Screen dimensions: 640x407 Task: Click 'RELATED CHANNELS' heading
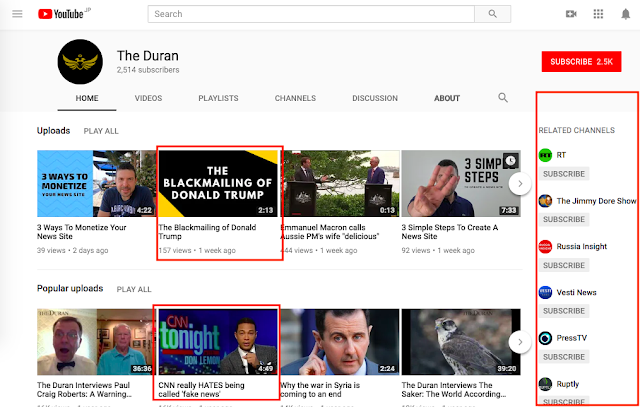coord(576,130)
